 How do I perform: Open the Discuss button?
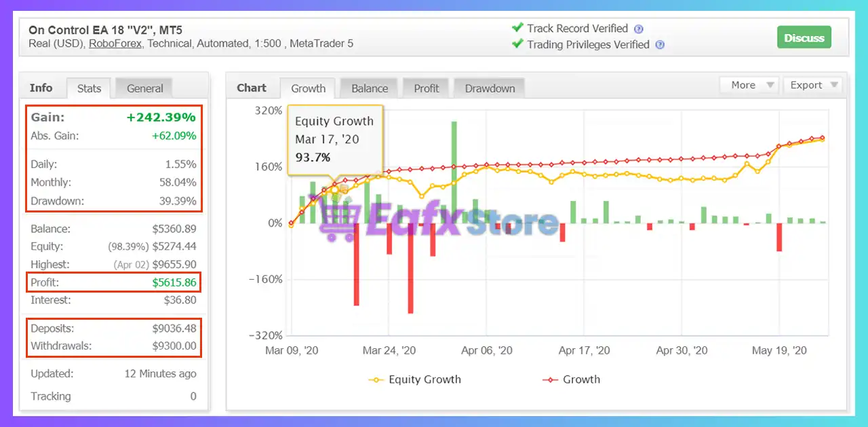(x=804, y=38)
